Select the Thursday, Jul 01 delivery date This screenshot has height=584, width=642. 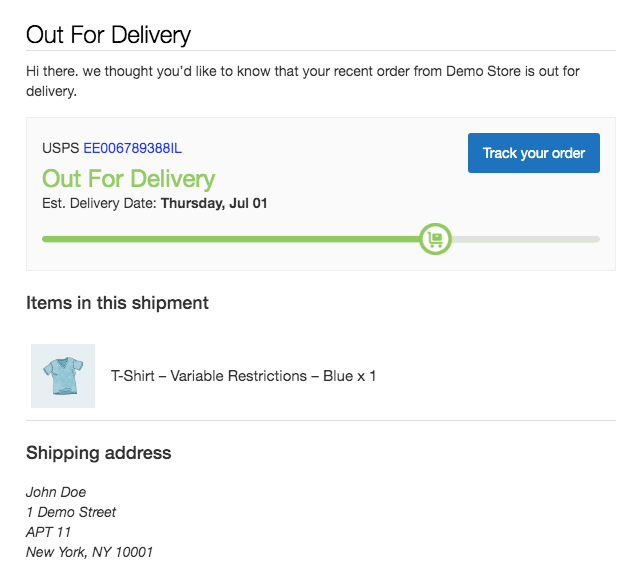[x=214, y=203]
